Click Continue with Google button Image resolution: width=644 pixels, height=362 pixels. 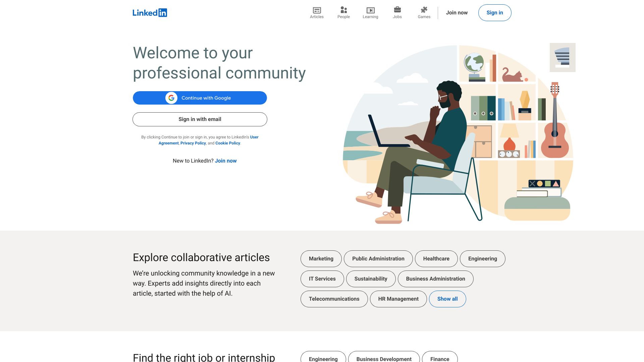[x=200, y=98]
